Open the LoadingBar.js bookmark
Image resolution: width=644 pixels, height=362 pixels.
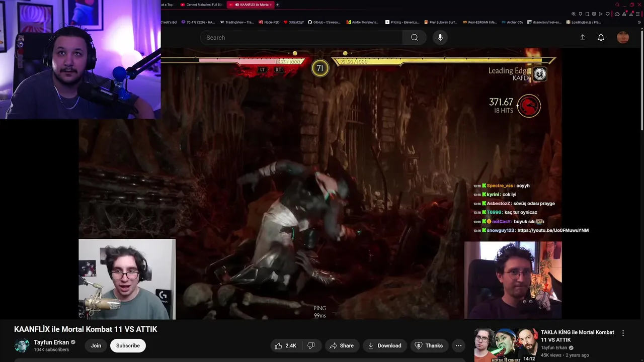pos(584,22)
